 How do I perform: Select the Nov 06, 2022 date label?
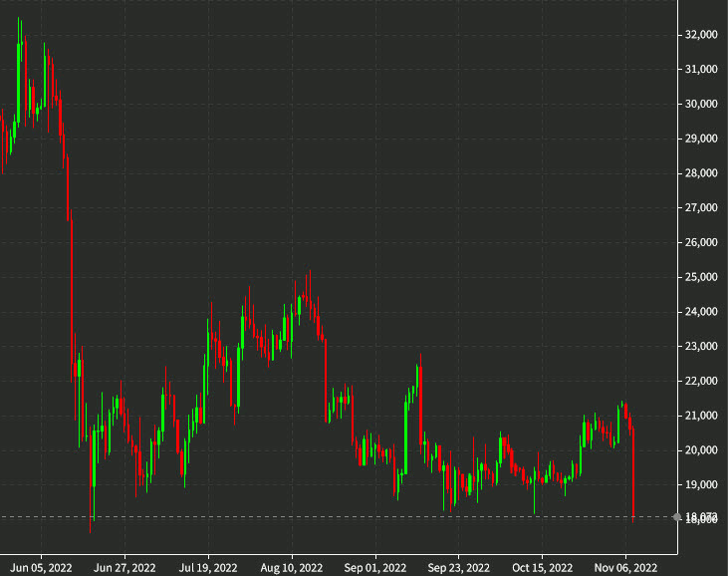click(626, 565)
